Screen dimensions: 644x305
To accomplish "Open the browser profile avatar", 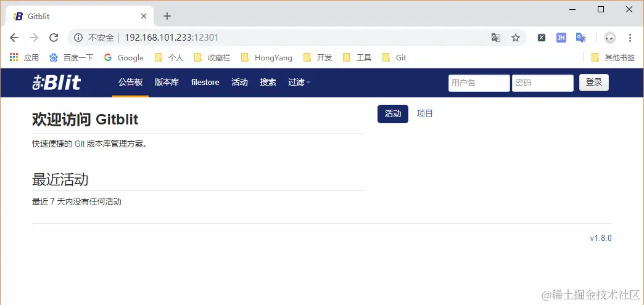I will pos(610,38).
